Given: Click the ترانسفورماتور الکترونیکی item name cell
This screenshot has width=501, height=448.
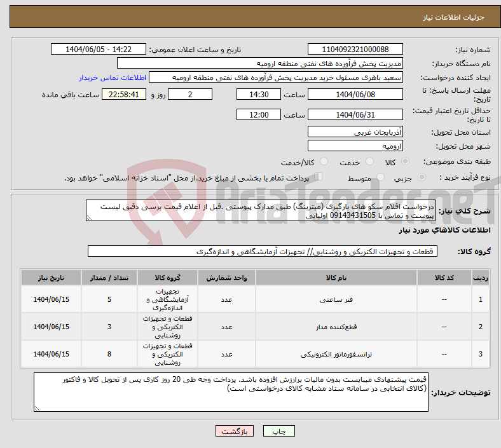Looking at the screenshot, I should (336, 354).
